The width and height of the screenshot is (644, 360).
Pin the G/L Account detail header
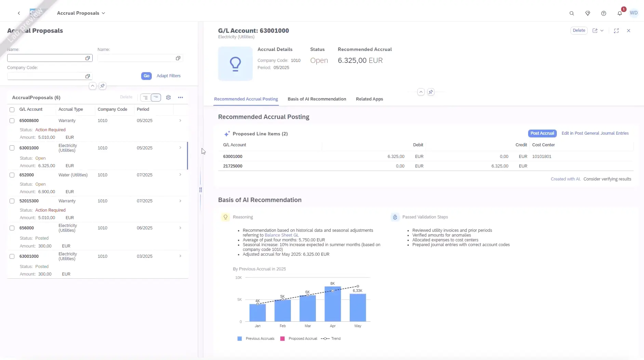[431, 92]
